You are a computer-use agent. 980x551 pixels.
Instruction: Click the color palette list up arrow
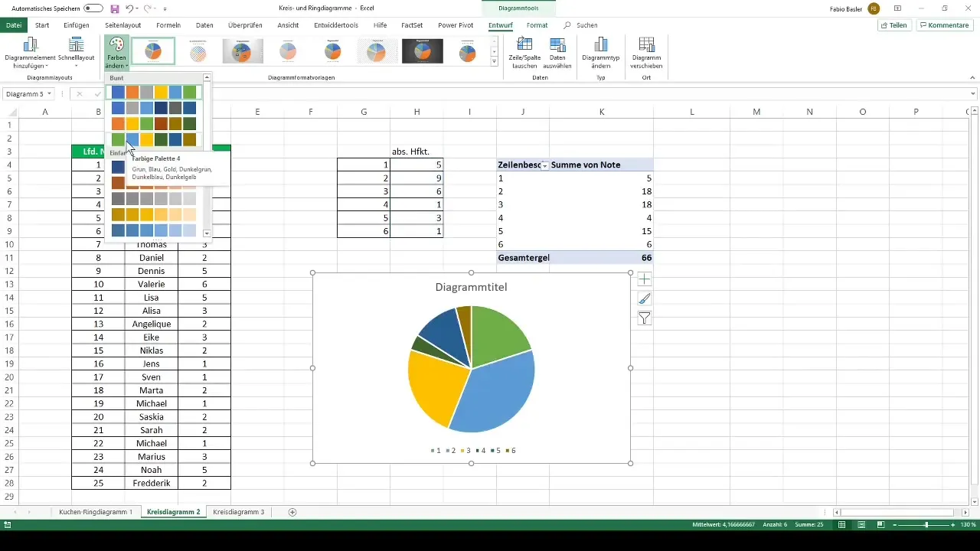click(207, 77)
